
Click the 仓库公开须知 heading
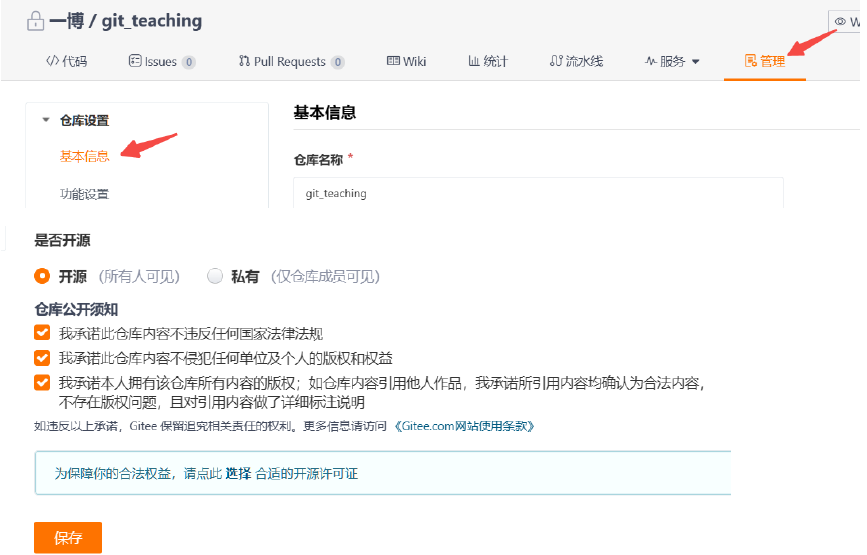click(x=76, y=309)
